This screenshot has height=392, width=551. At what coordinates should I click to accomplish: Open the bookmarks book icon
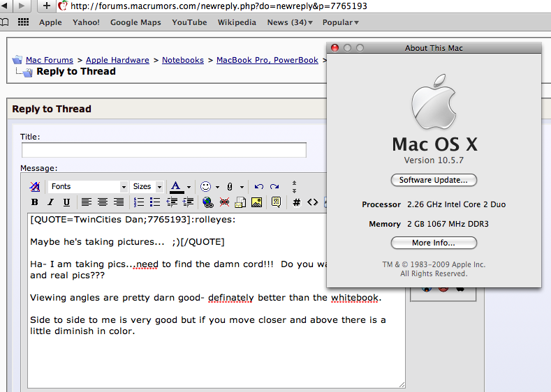click(4, 22)
